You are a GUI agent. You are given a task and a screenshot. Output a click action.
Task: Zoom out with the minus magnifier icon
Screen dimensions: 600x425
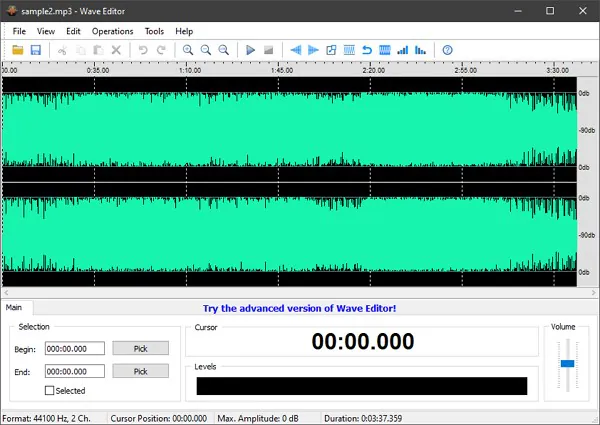click(206, 50)
